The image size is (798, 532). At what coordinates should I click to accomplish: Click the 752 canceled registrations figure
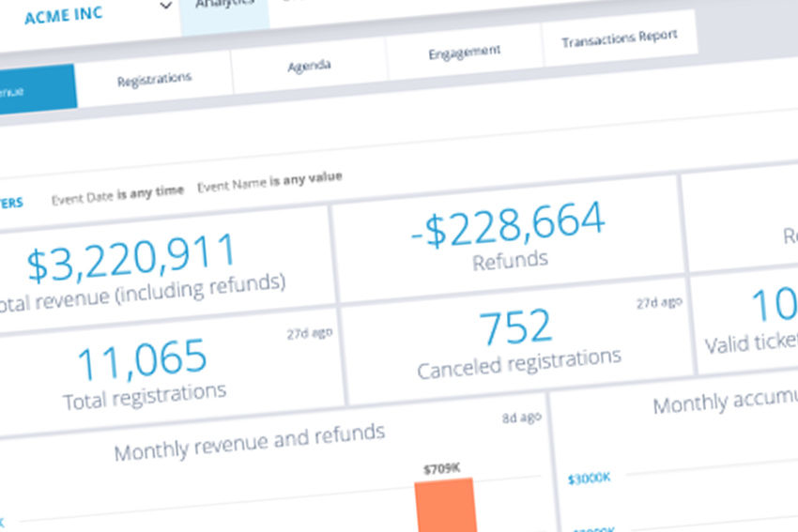515,327
